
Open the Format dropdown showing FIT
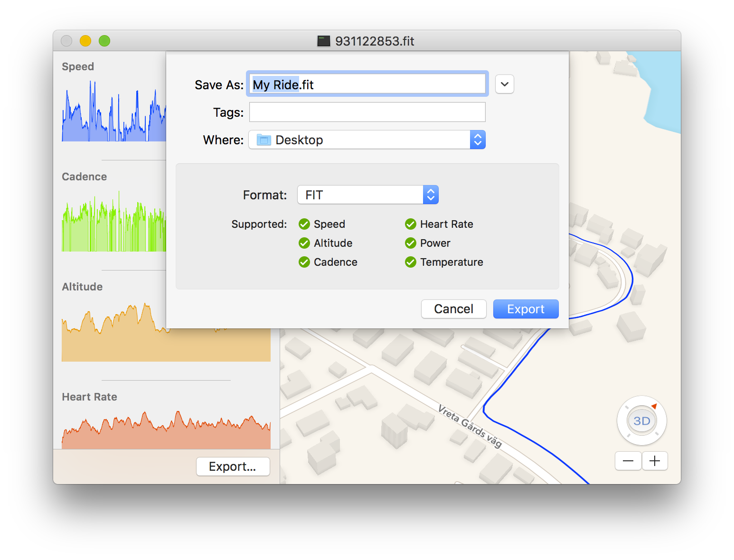367,195
